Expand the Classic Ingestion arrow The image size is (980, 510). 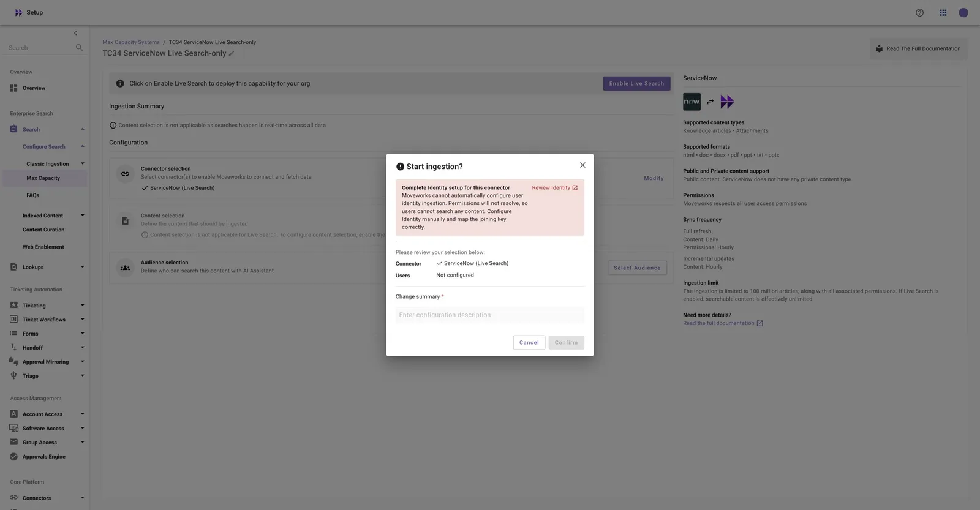82,163
